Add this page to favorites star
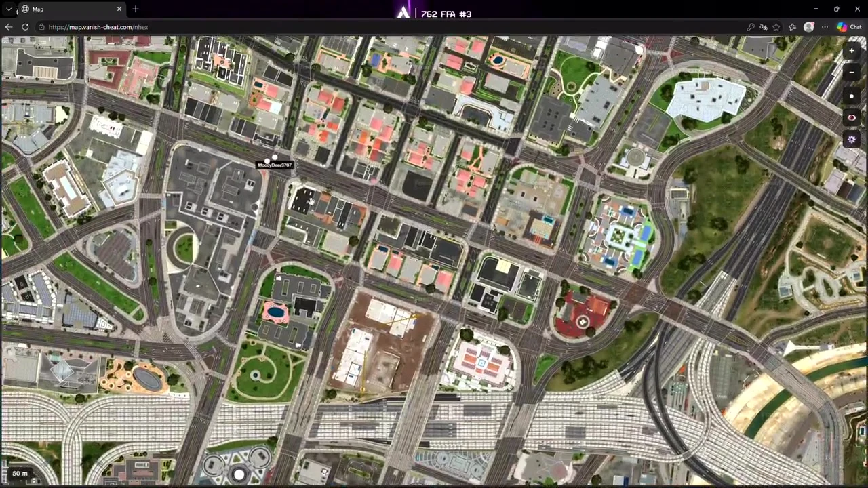The height and width of the screenshot is (488, 868). point(776,27)
